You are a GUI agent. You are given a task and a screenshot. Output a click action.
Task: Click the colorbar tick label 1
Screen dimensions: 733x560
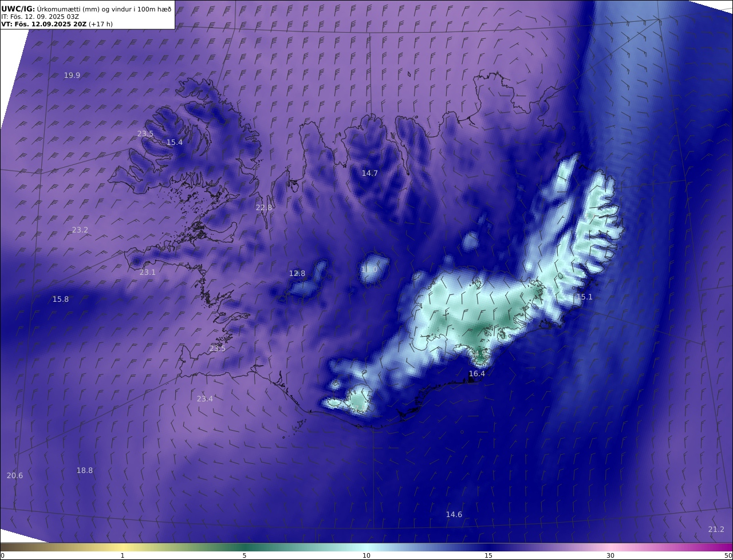click(x=123, y=555)
